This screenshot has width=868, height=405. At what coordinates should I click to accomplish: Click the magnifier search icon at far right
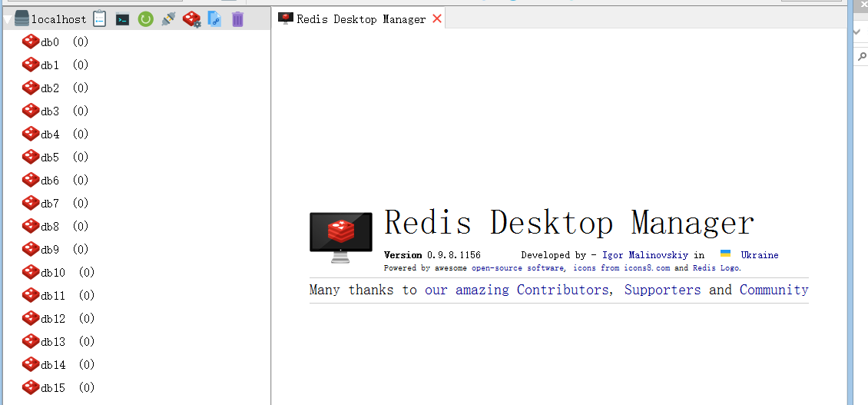tap(862, 56)
